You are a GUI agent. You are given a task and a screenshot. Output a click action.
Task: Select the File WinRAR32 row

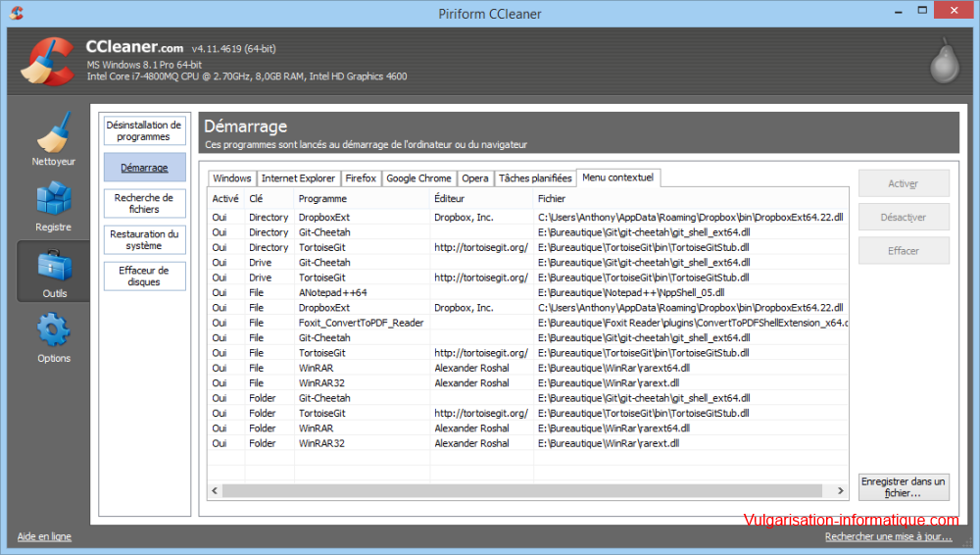click(527, 382)
